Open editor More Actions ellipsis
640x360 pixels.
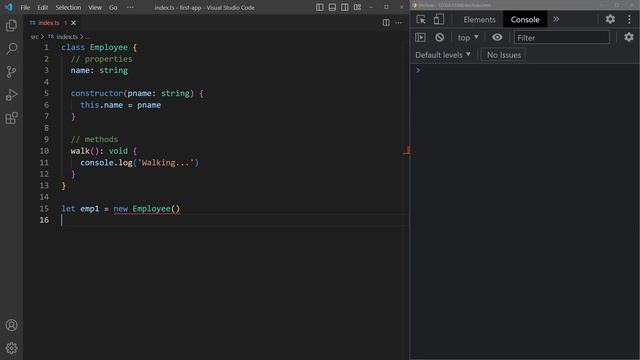point(398,23)
